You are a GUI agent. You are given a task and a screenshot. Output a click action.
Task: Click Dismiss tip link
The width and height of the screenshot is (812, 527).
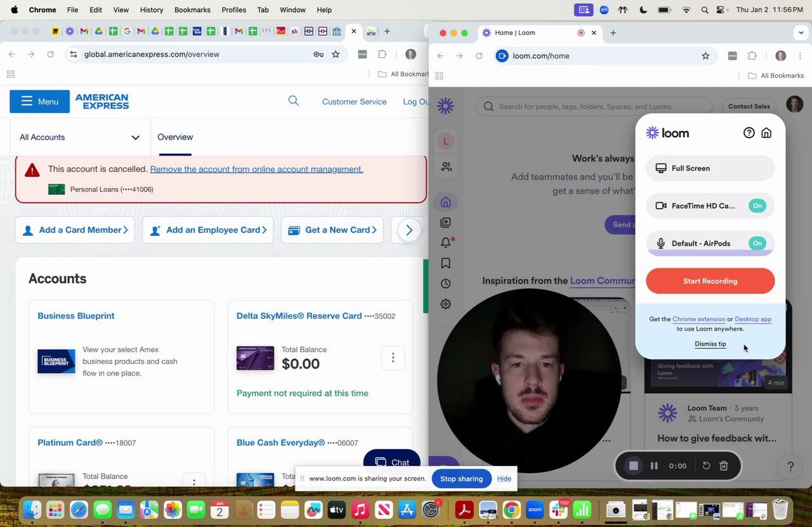coord(710,344)
